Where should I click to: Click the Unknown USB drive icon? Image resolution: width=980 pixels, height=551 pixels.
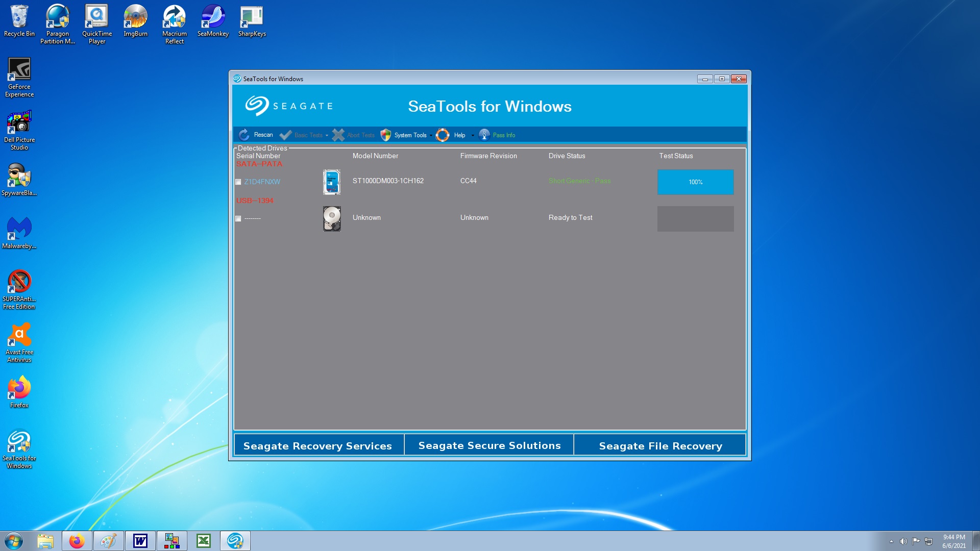click(x=332, y=218)
